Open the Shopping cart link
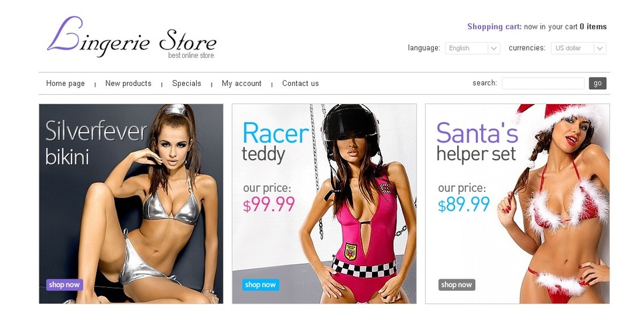644x310 pixels. [495, 27]
